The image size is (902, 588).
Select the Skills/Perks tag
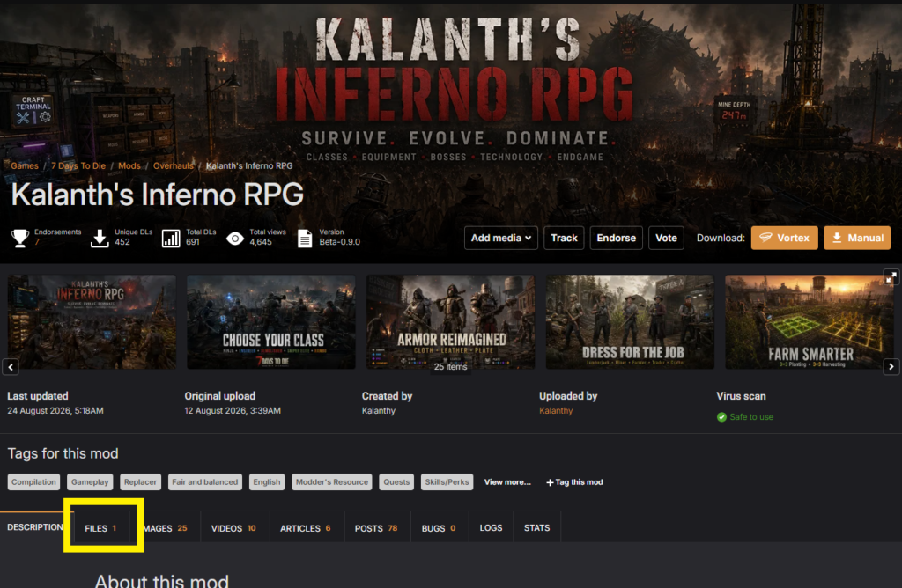[447, 482]
